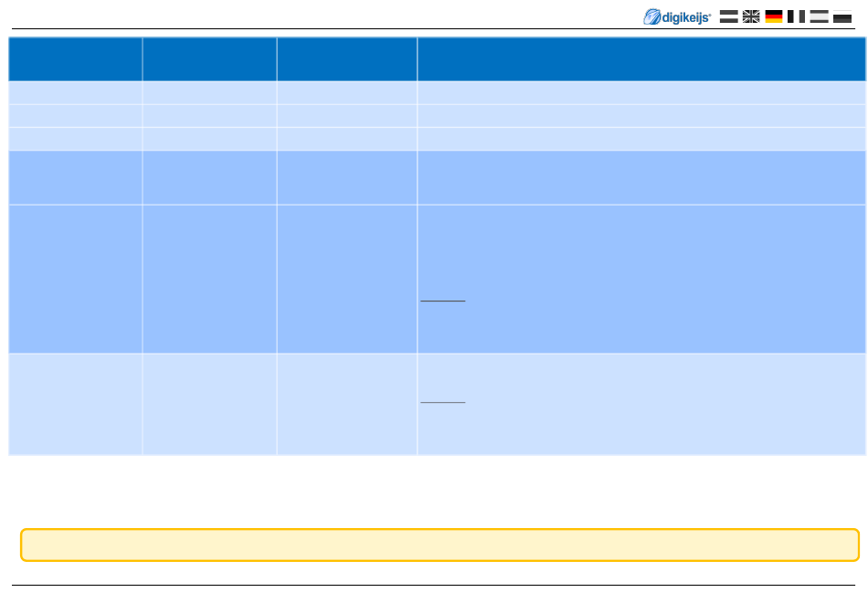Image resolution: width=868 pixels, height=603 pixels.
Task: Choose the last flag in the language row
Action: pyautogui.click(x=842, y=16)
